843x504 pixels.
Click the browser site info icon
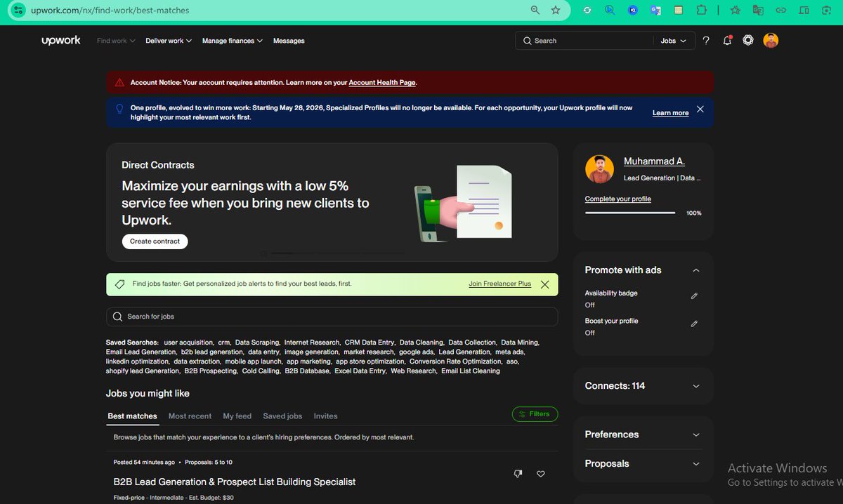pyautogui.click(x=18, y=11)
